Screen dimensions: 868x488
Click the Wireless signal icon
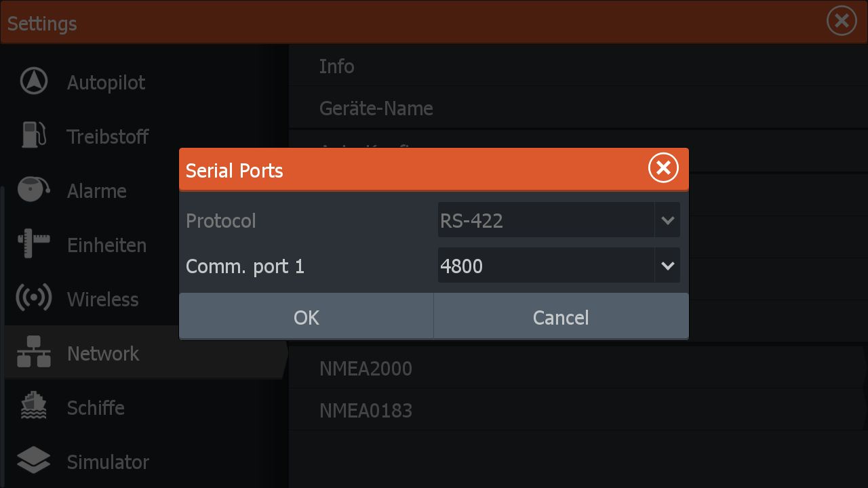(33, 298)
